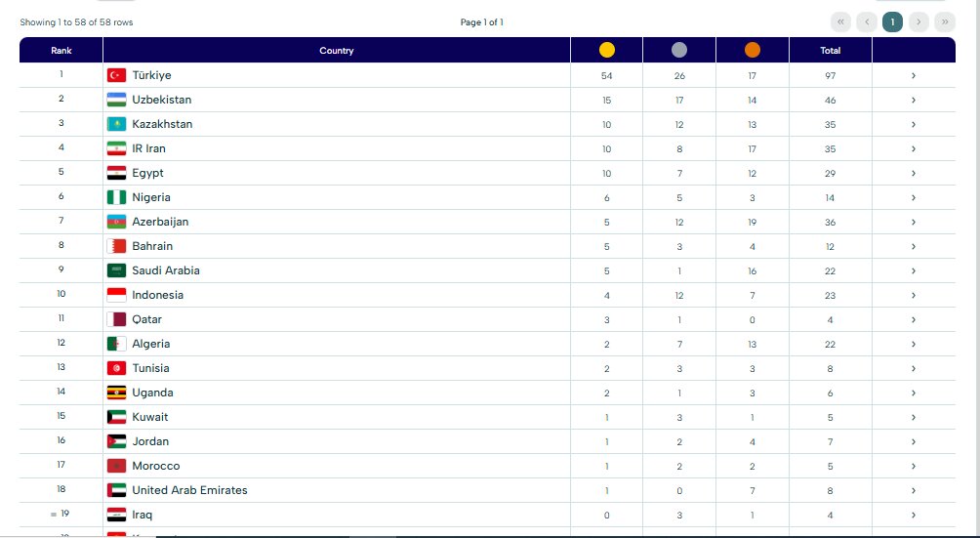
Task: Sort table by Country column header
Action: (x=336, y=51)
